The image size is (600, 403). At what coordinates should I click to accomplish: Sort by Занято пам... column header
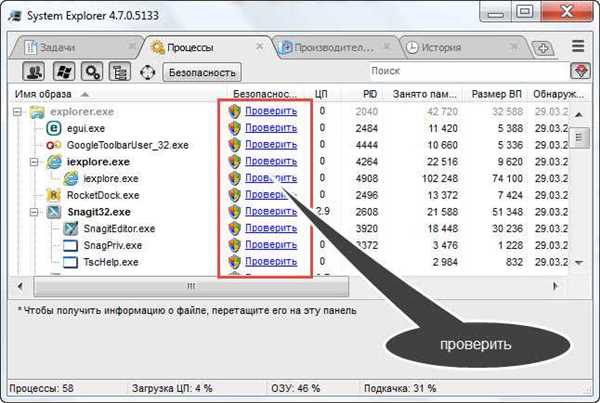pos(424,94)
